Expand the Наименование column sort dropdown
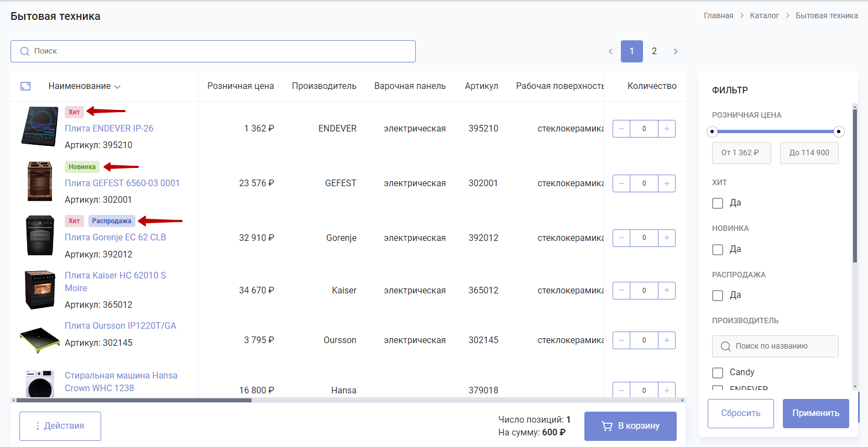This screenshot has height=447, width=868. (117, 87)
